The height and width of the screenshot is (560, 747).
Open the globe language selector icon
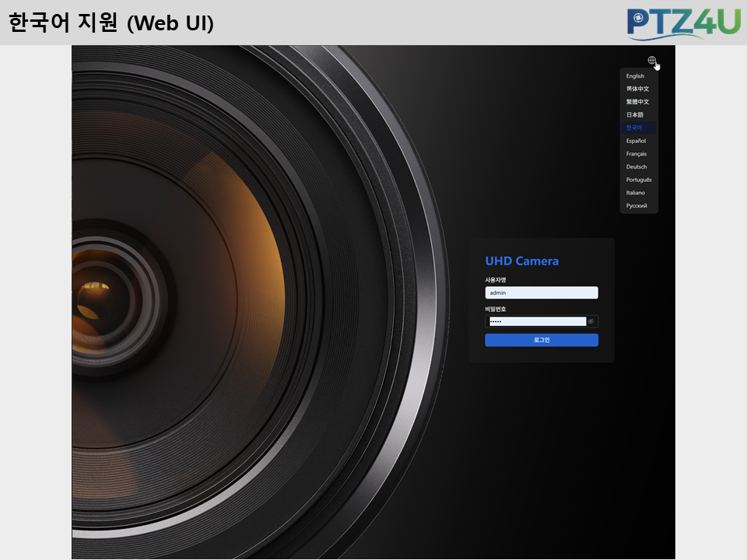click(x=652, y=61)
